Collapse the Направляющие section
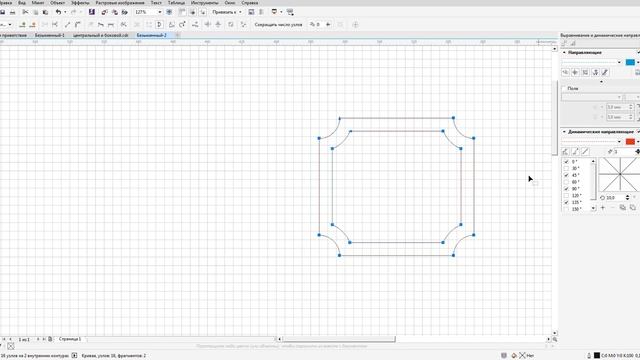 (x=564, y=53)
